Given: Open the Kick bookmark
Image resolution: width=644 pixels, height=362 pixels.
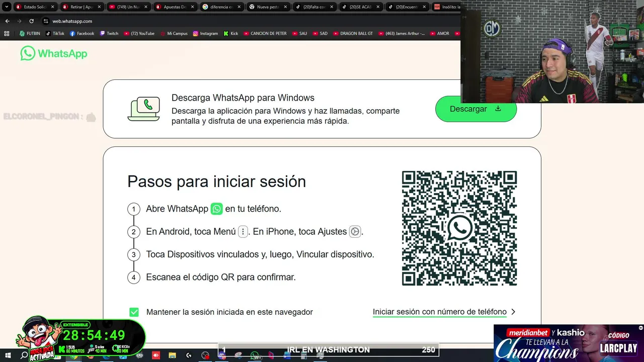Looking at the screenshot, I should pos(231,34).
